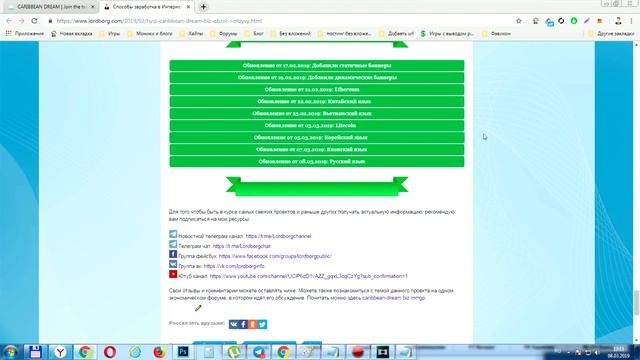Select the 'Способы заработка в Интернете' tab
This screenshot has width=640, height=360.
tap(147, 7)
